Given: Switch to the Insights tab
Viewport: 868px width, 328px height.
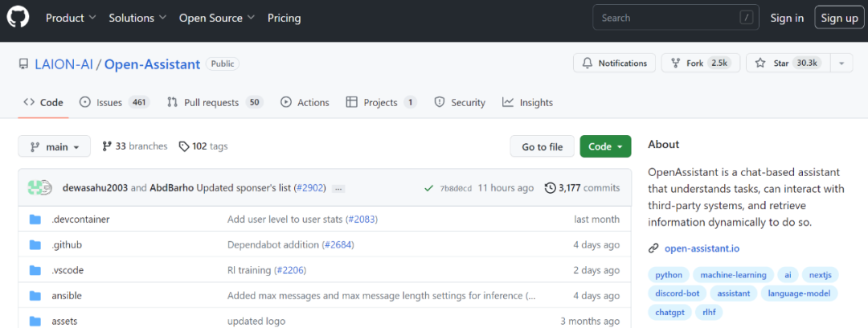Looking at the screenshot, I should [527, 103].
